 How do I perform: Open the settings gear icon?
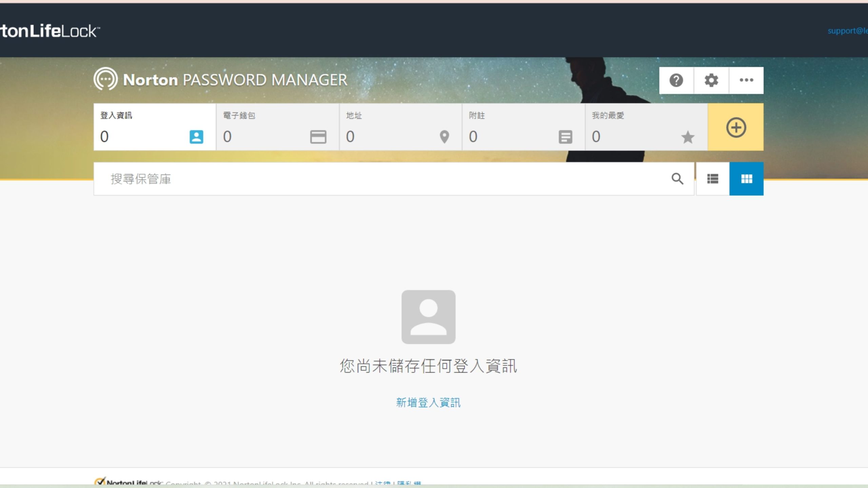click(711, 80)
